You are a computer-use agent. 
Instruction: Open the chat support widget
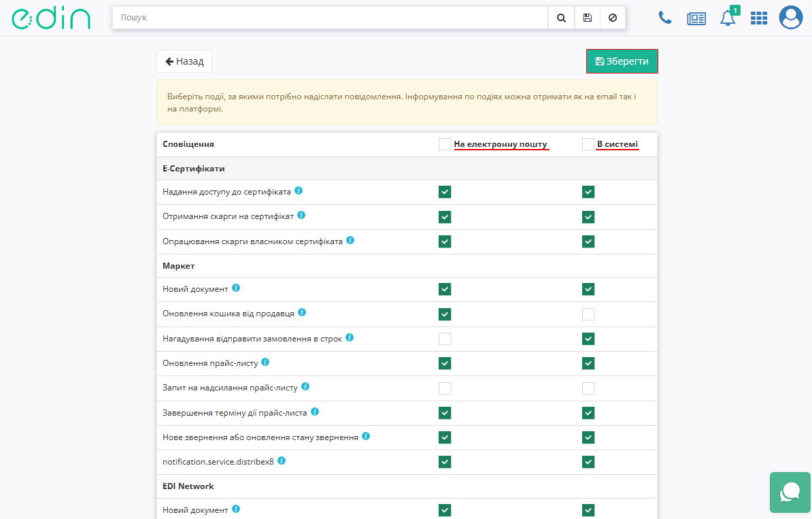pos(790,492)
